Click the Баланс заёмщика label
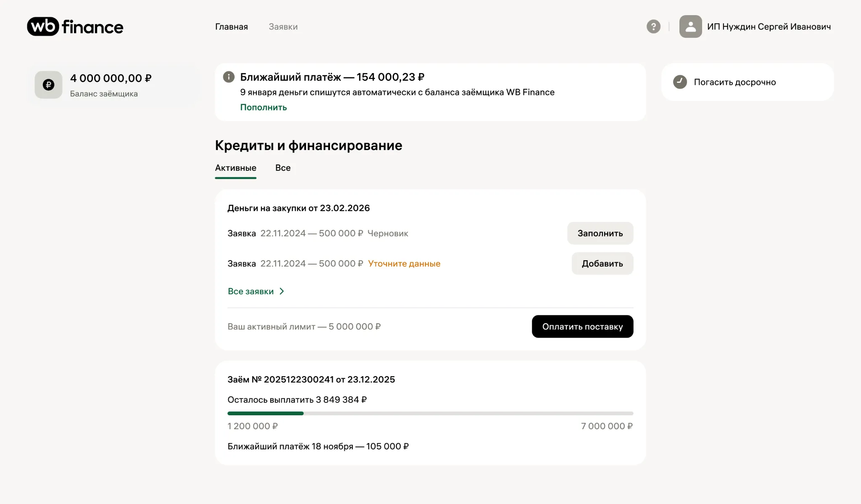This screenshot has width=861, height=504. pyautogui.click(x=104, y=94)
